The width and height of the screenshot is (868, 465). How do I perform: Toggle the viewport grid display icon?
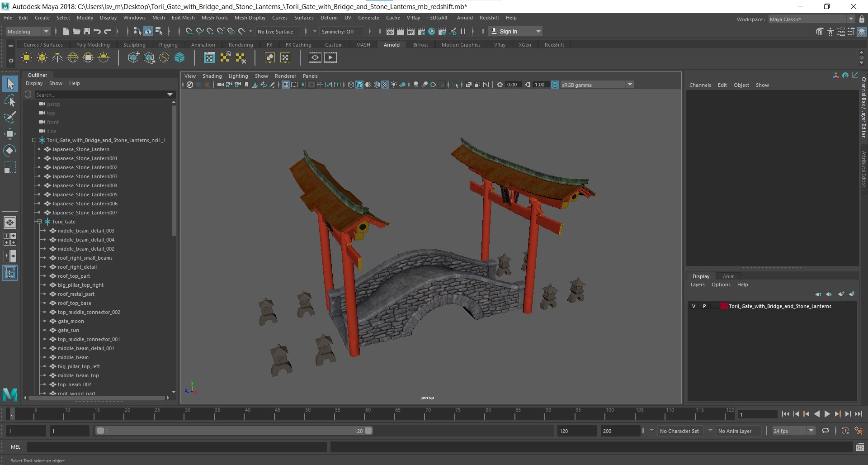click(286, 85)
